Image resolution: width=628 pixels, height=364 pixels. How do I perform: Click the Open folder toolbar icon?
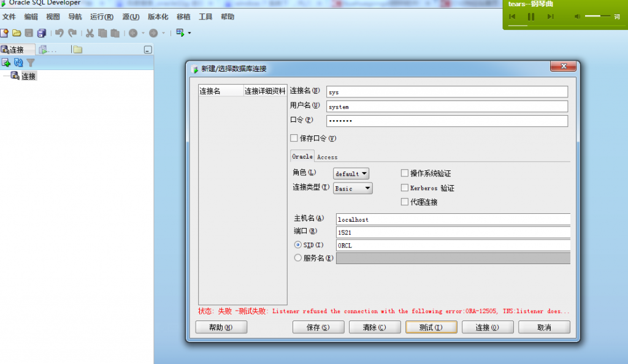(17, 33)
